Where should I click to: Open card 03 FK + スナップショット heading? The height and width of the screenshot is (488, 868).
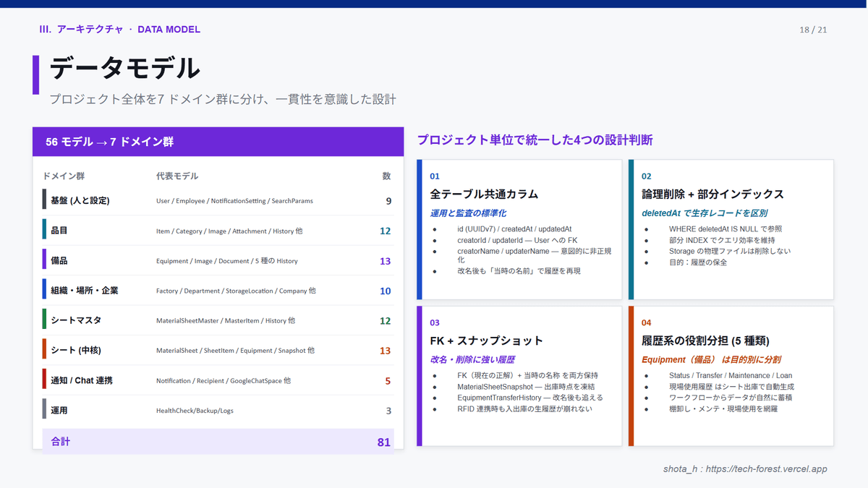pyautogui.click(x=486, y=341)
